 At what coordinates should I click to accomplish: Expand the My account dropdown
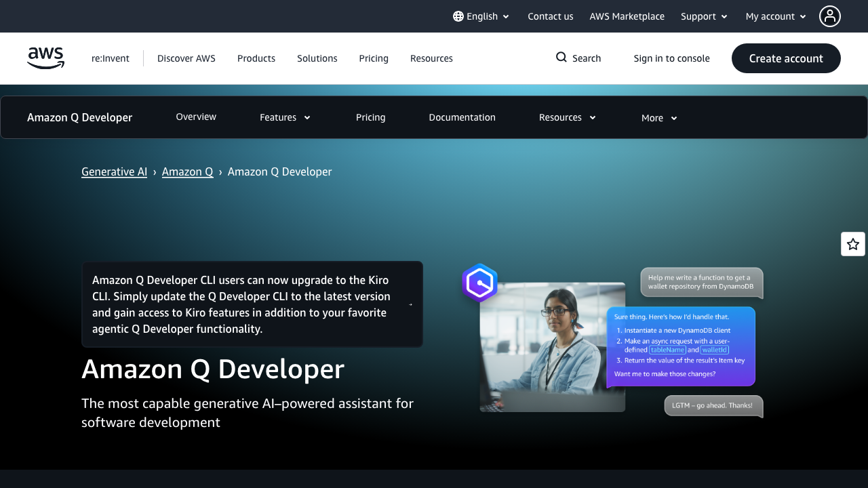[x=775, y=16]
